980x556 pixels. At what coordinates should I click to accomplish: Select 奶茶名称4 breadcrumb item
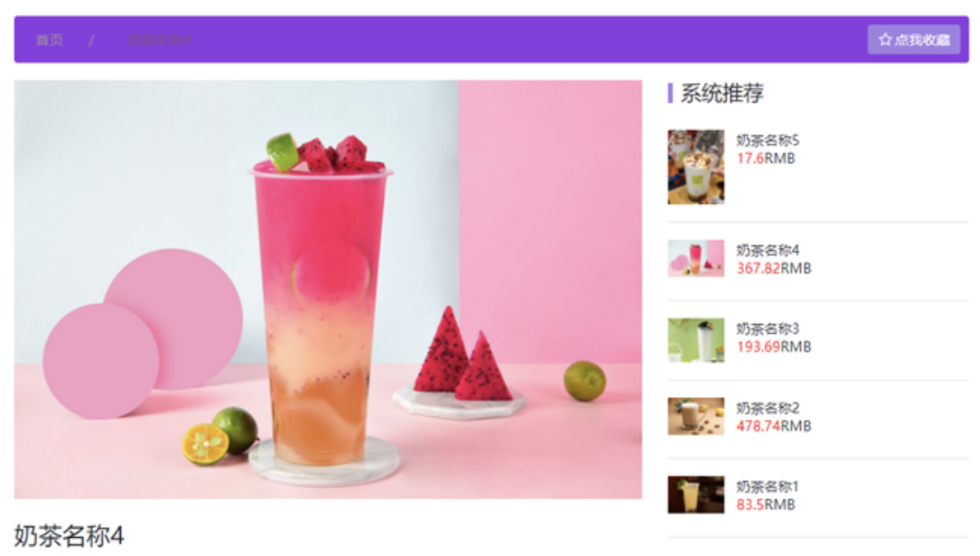pyautogui.click(x=159, y=40)
